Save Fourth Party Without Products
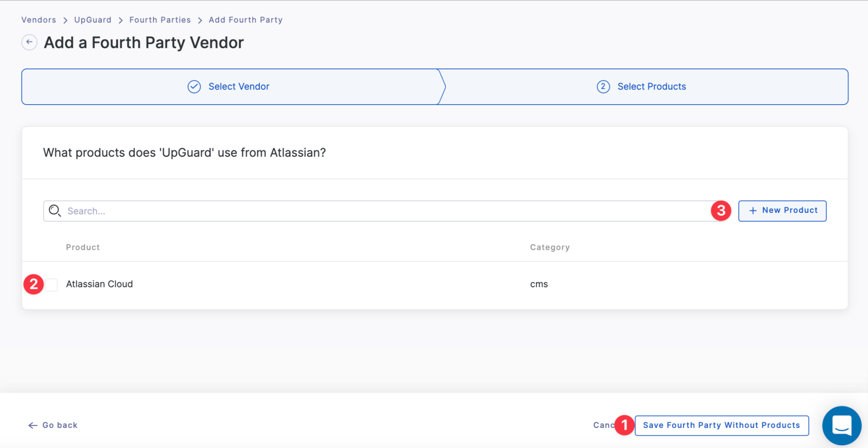The image size is (868, 448). 722,425
